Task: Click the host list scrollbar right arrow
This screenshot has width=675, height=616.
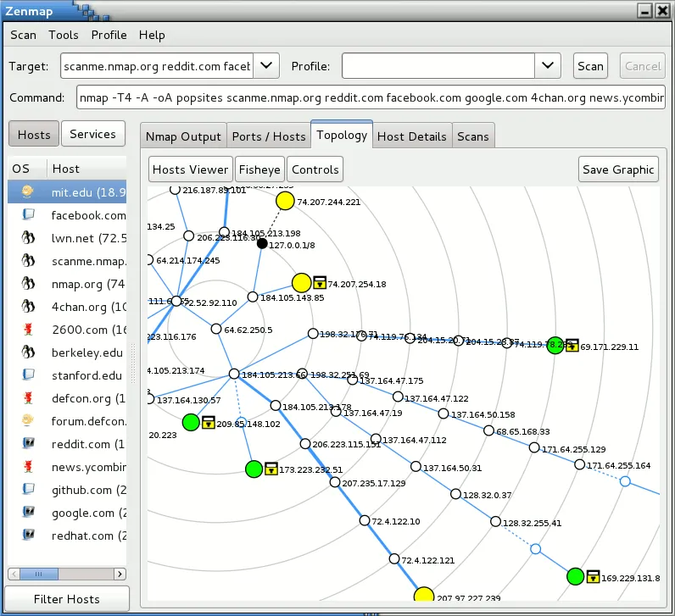Action: tap(120, 574)
